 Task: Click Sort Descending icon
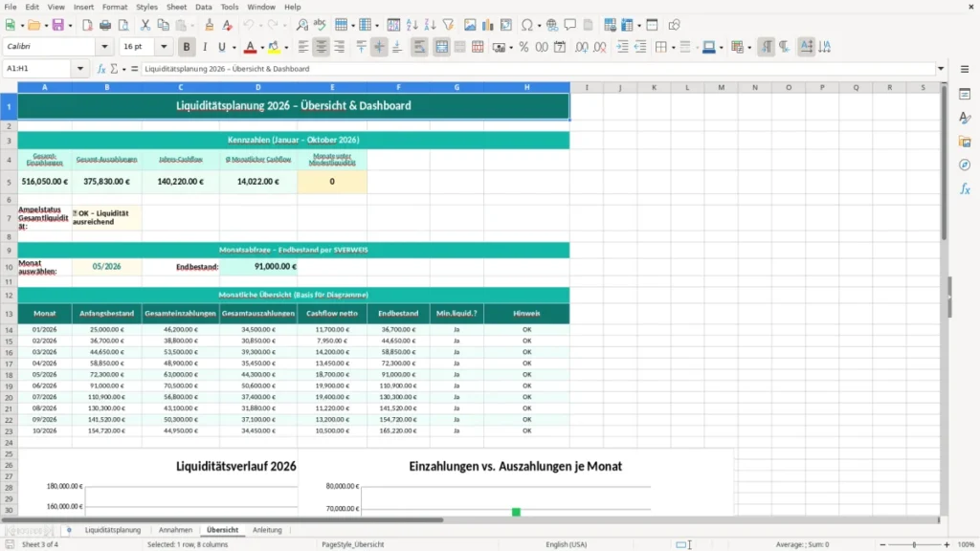[x=430, y=25]
